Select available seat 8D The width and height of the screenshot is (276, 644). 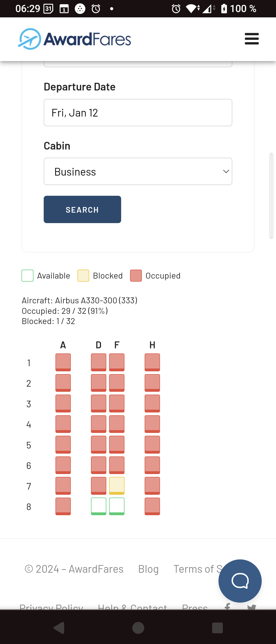(x=99, y=506)
